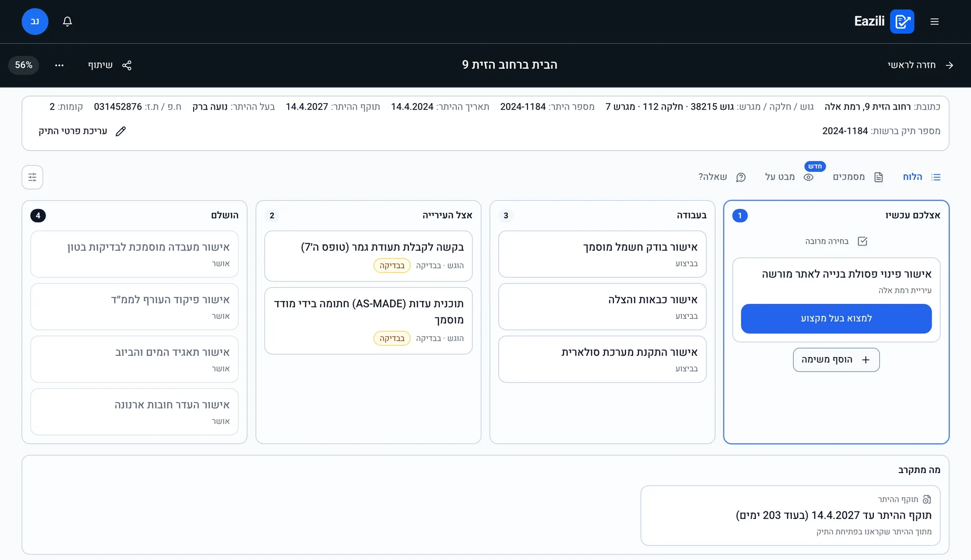Click the Eazili logo icon
Viewport: 971px width, 560px height.
click(x=902, y=21)
